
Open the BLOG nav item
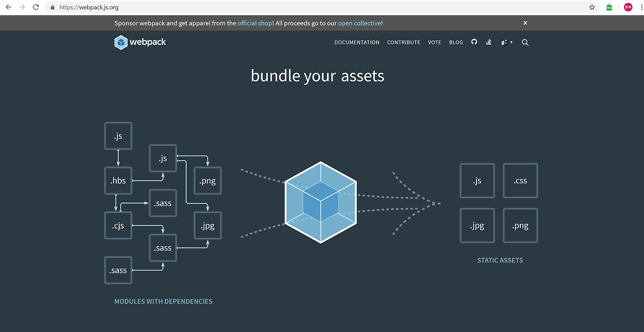[x=456, y=42]
